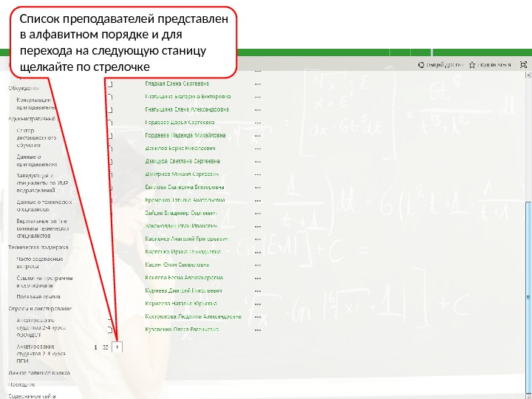
Task: Click the follow (Подписаться) star button
Action: (x=490, y=64)
